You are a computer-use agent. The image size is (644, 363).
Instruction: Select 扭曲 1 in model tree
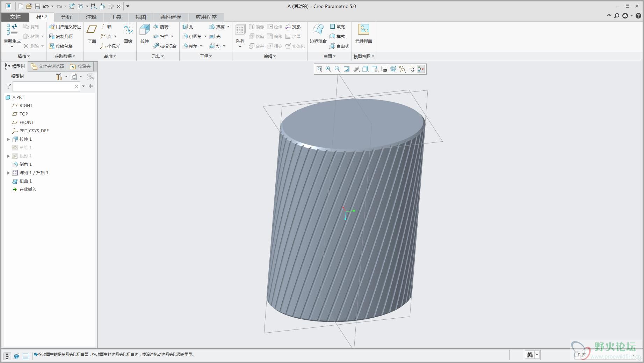coord(22,181)
